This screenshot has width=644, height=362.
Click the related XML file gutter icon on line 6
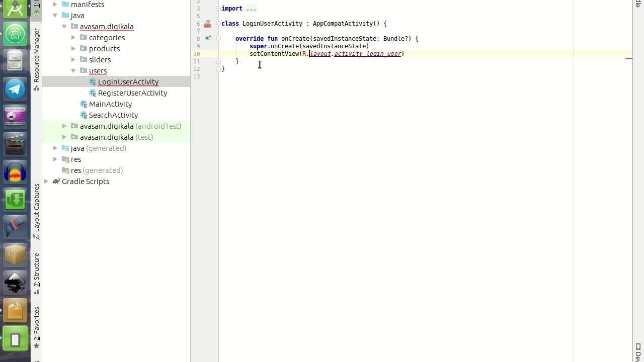[x=207, y=24]
